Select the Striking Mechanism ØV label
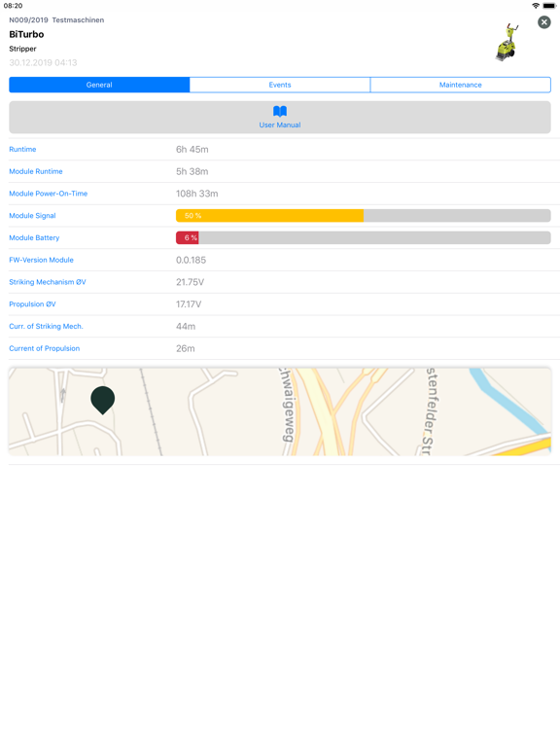This screenshot has width=560, height=747. point(48,282)
